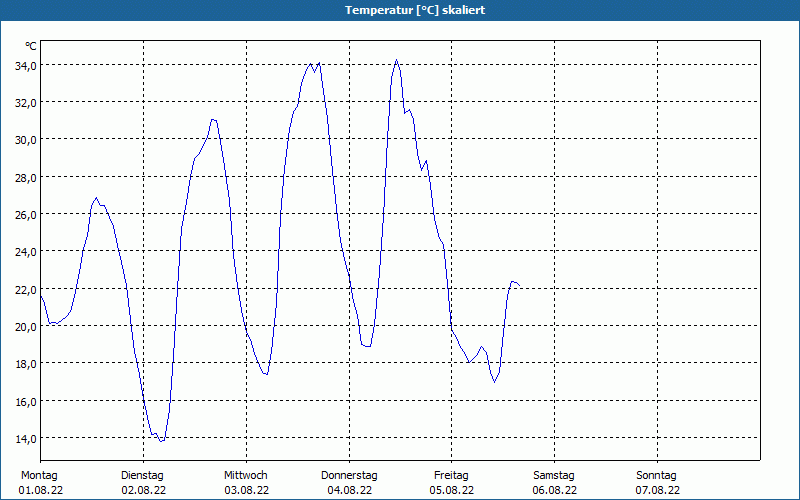Click the Tuesday peak near 31 degrees
The image size is (800, 500).
(x=213, y=119)
